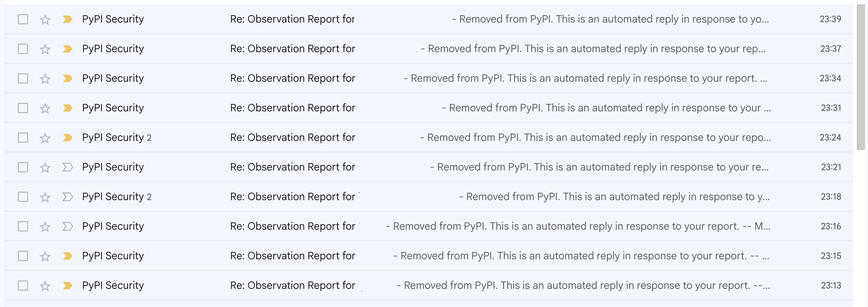This screenshot has height=307, width=868.
Task: Mark the 23:16 email as important
Action: pyautogui.click(x=67, y=226)
